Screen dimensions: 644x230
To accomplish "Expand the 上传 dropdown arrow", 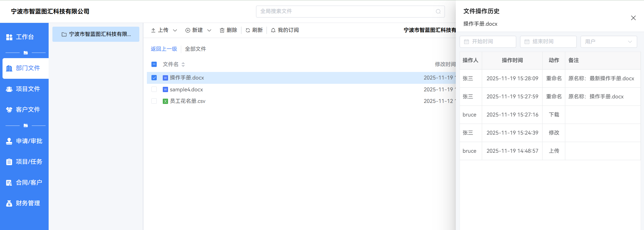I will coord(175,30).
